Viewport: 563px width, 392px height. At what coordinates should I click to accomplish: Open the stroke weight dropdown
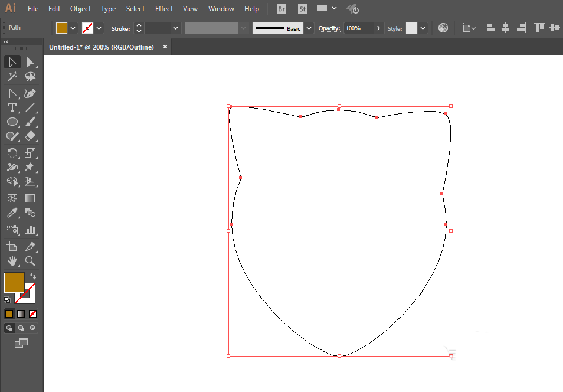pos(176,28)
